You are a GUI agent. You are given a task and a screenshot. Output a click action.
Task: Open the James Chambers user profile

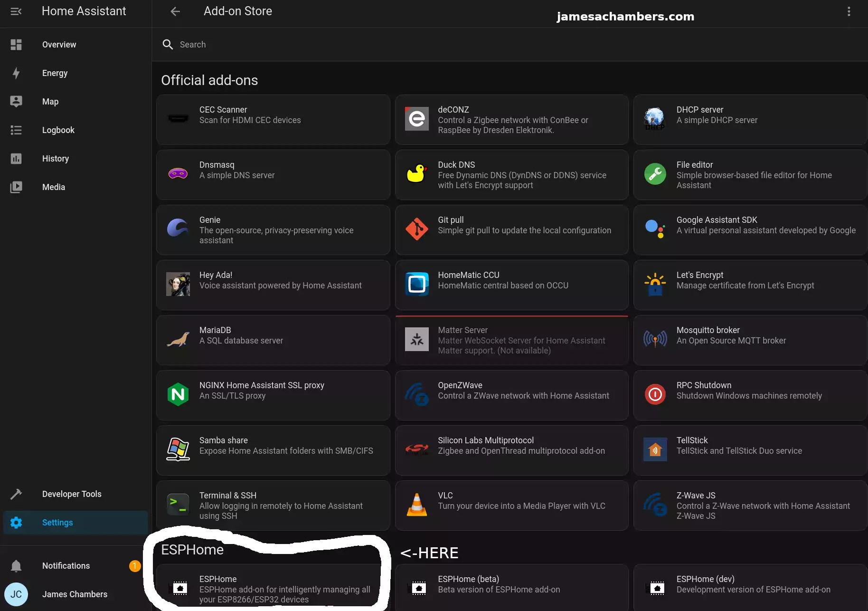click(75, 594)
